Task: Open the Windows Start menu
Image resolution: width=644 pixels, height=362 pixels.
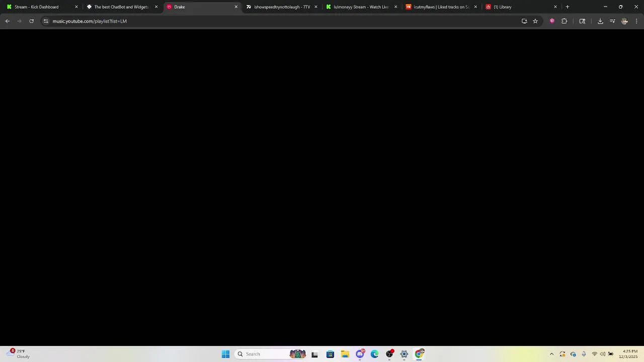Action: click(x=225, y=354)
